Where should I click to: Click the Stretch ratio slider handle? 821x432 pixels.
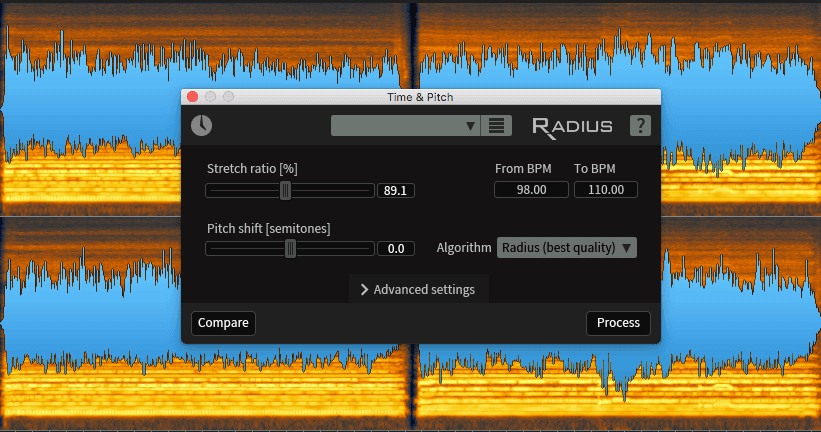tap(285, 191)
